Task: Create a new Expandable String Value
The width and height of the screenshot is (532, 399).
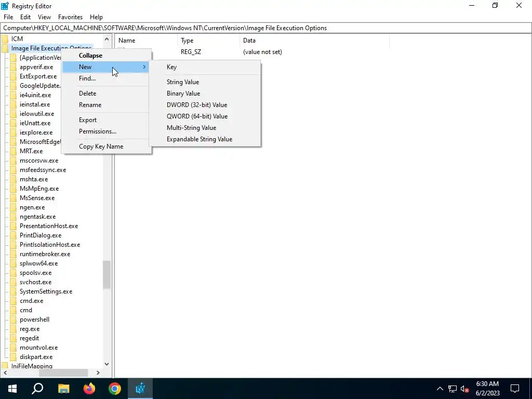Action: point(205,139)
